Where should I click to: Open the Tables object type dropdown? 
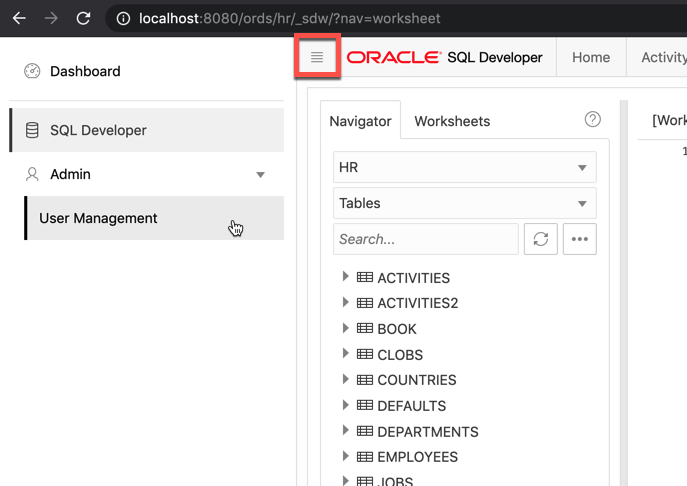(464, 203)
